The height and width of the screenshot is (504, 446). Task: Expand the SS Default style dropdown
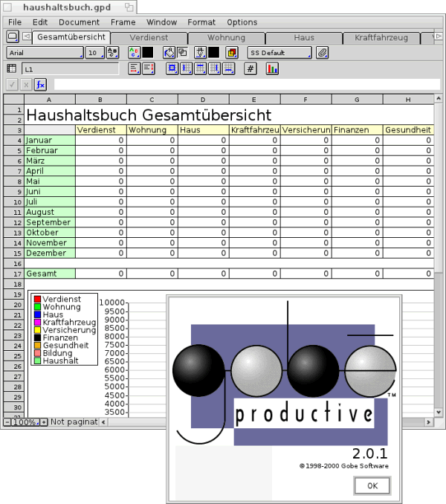coord(279,53)
